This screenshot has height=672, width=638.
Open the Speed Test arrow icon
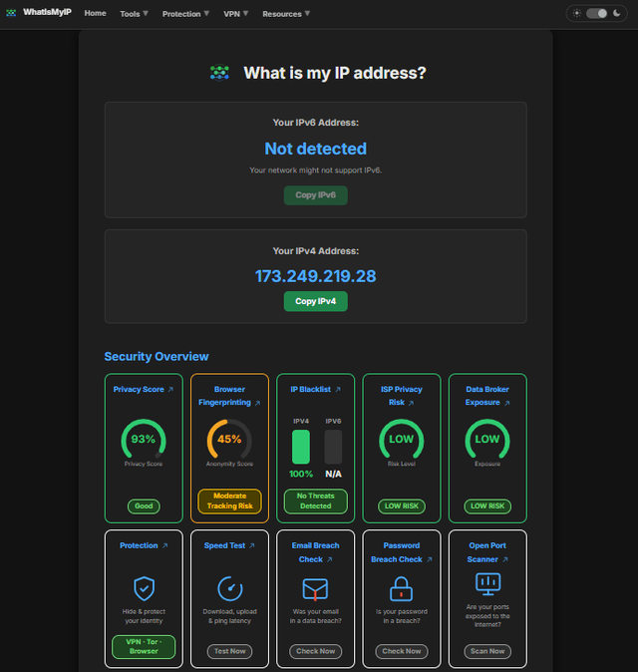point(252,545)
